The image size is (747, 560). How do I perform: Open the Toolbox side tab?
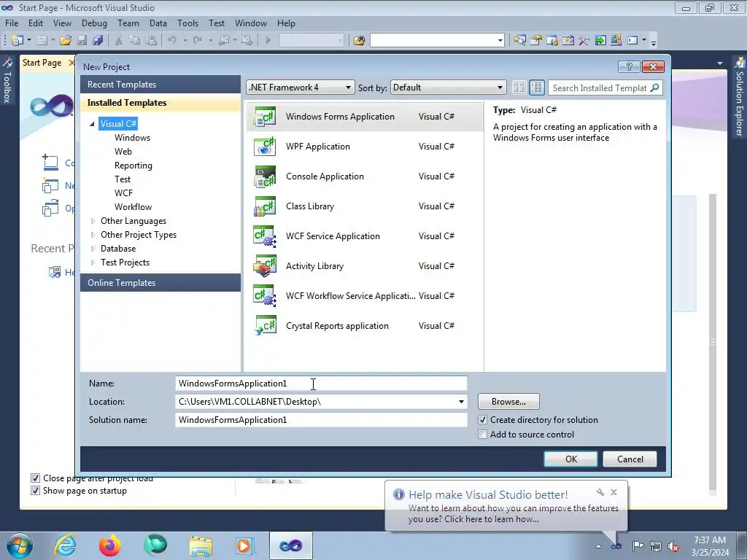point(7,81)
